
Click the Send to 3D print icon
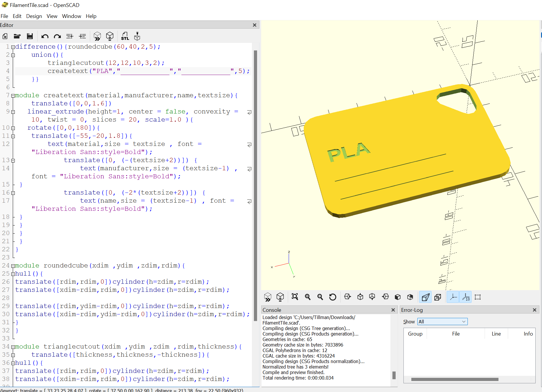(x=137, y=36)
